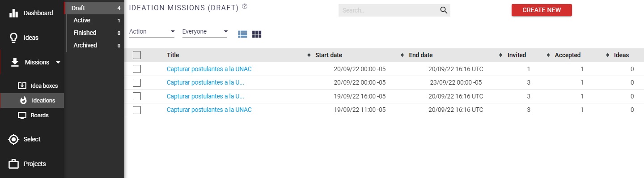This screenshot has width=644, height=179.
Task: Switch to the Active missions tab
Action: tap(82, 20)
